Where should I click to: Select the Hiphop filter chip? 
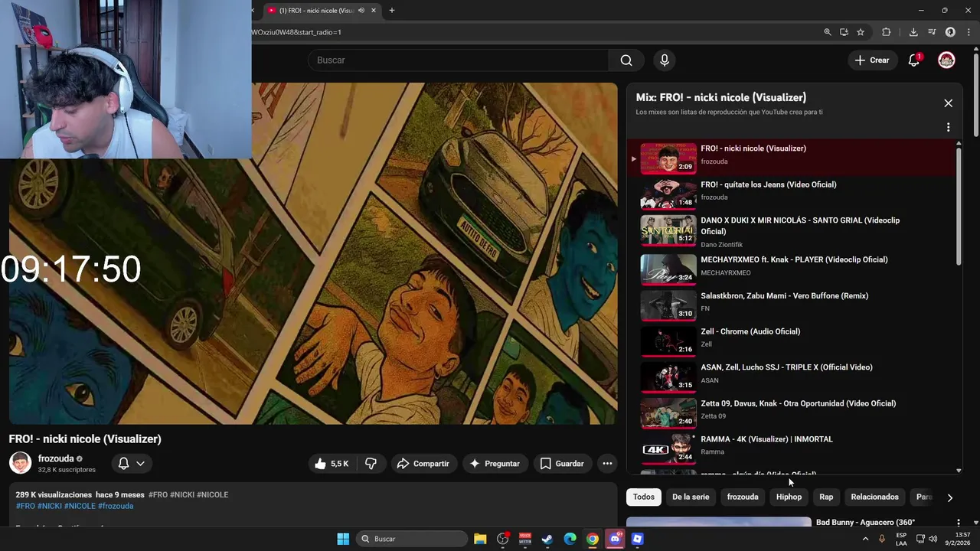tap(789, 497)
